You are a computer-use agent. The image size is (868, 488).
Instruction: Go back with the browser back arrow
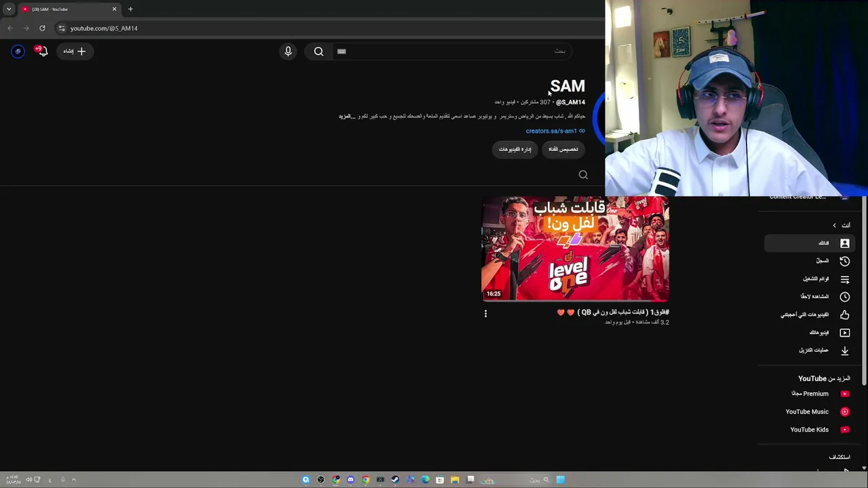pos(10,28)
